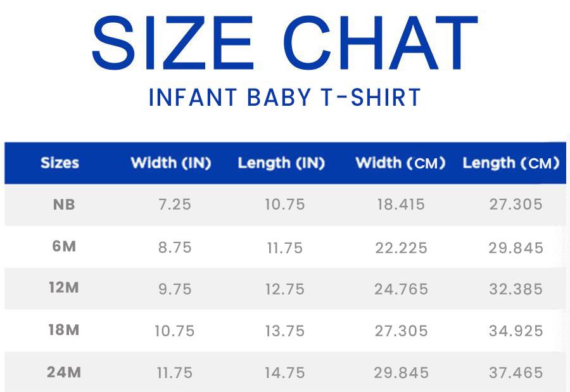Select the Length (CM) column header
Screen dimensions: 570x392
511,163
